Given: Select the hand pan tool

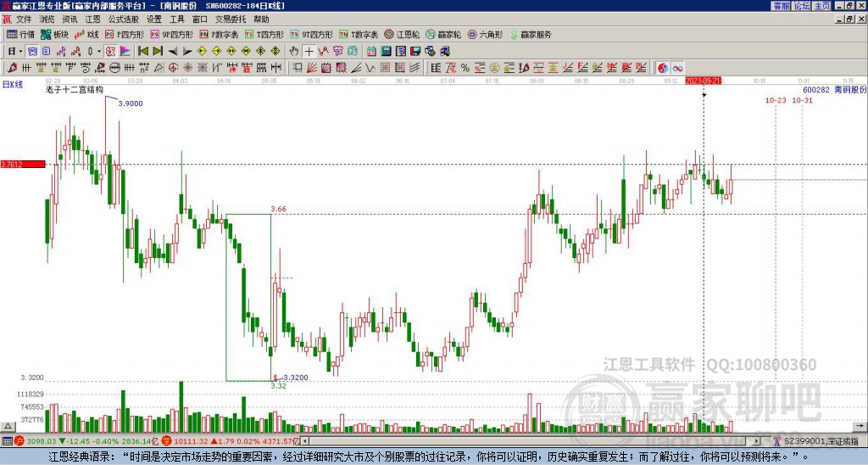Looking at the screenshot, I should pyautogui.click(x=294, y=52).
